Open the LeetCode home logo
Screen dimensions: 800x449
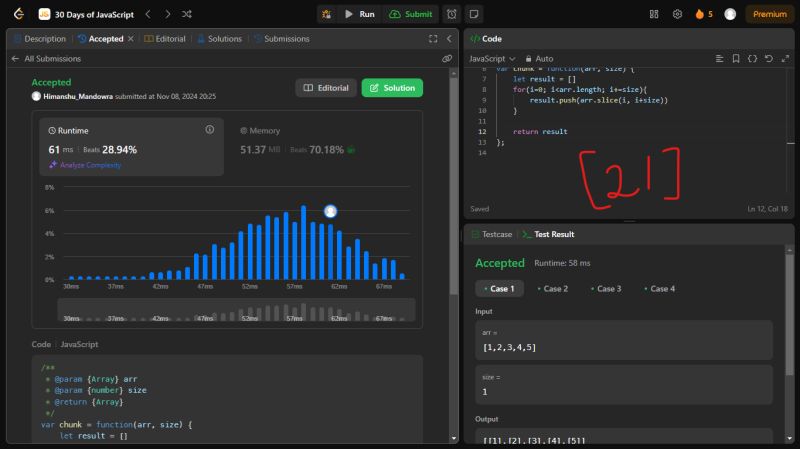(19, 14)
